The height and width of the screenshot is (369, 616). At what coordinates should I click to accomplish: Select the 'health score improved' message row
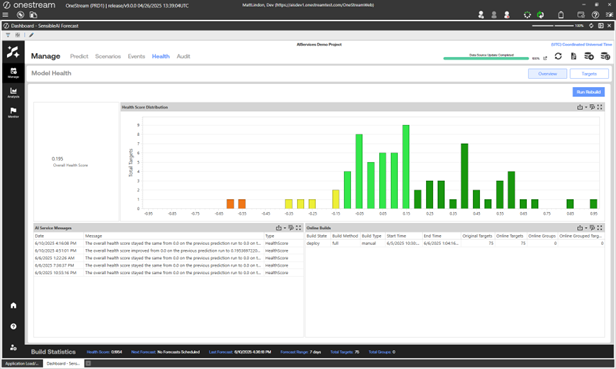coord(168,250)
